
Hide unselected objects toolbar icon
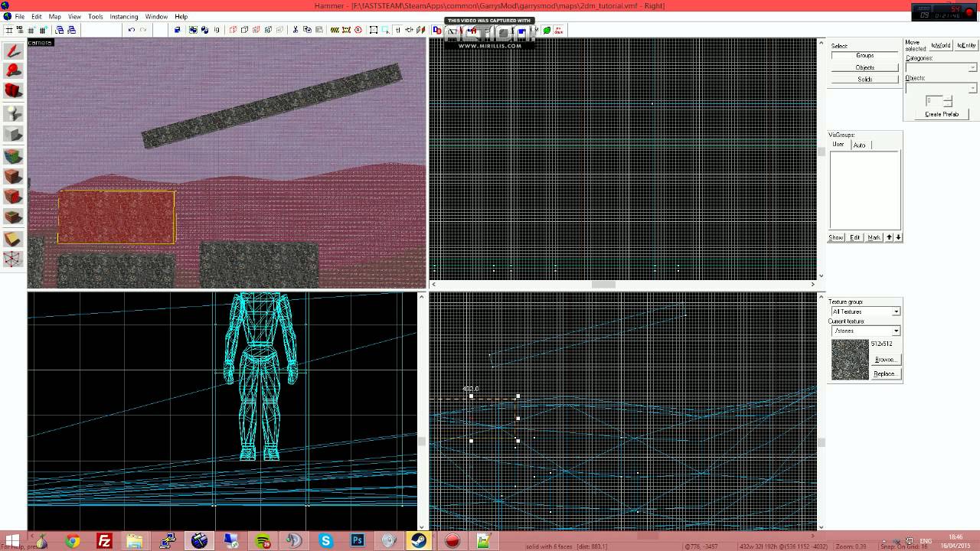[x=244, y=30]
